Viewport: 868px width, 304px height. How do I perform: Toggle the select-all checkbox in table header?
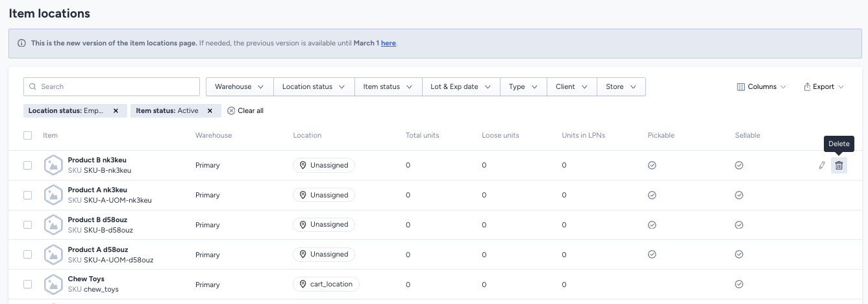[27, 136]
